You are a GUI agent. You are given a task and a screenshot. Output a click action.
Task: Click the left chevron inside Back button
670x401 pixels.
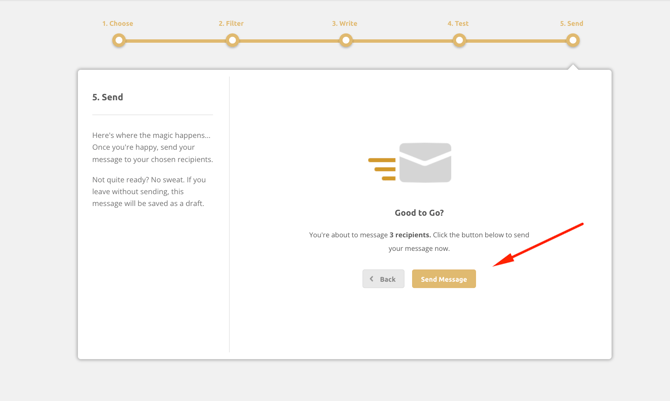tap(372, 279)
